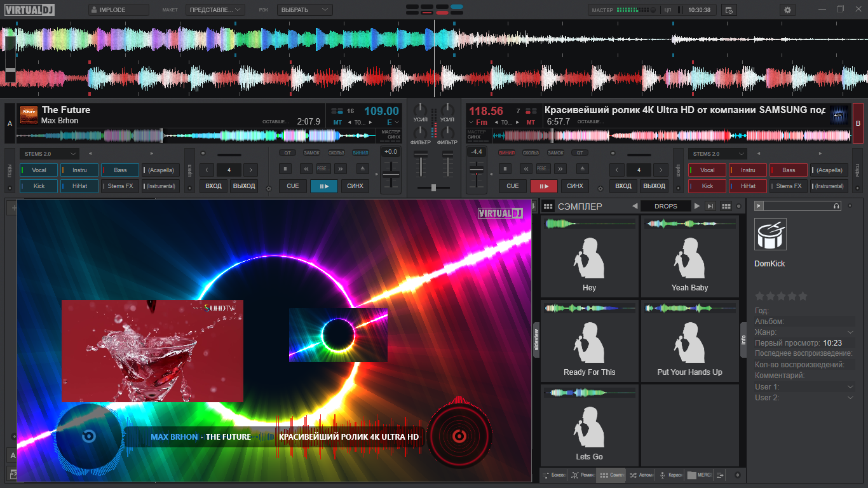Open the DomKick drum artwork
The height and width of the screenshot is (488, 868).
click(x=770, y=234)
